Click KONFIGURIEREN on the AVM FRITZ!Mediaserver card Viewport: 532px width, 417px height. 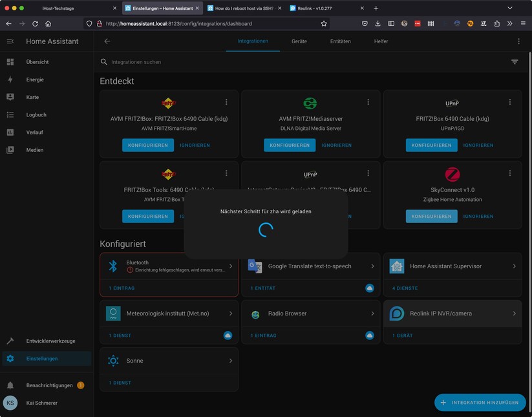289,145
